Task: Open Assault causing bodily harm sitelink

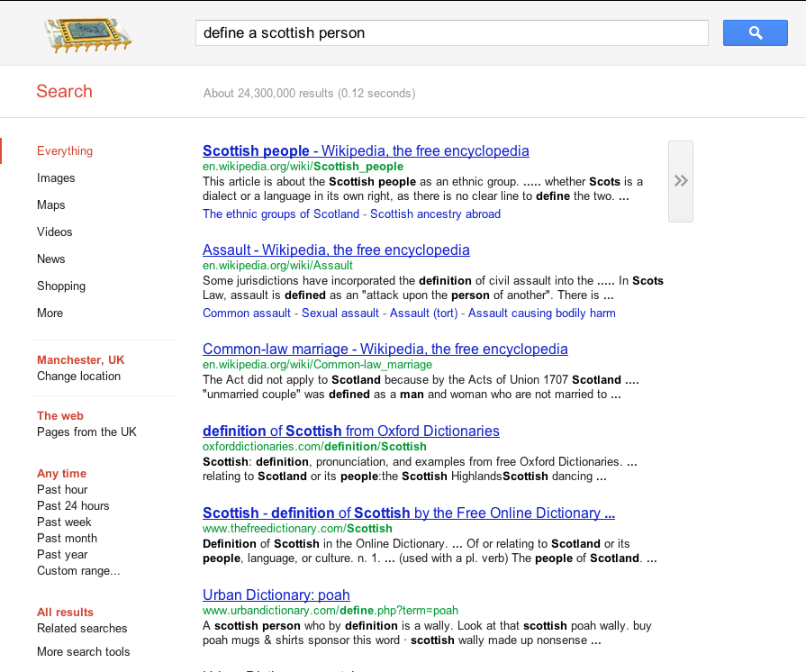Action: coord(542,313)
